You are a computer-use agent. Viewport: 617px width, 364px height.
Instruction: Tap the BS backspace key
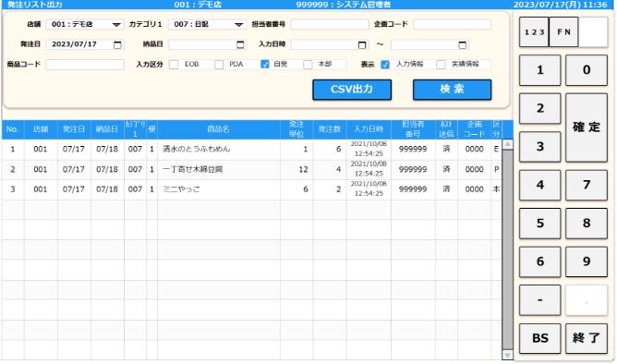point(539,338)
